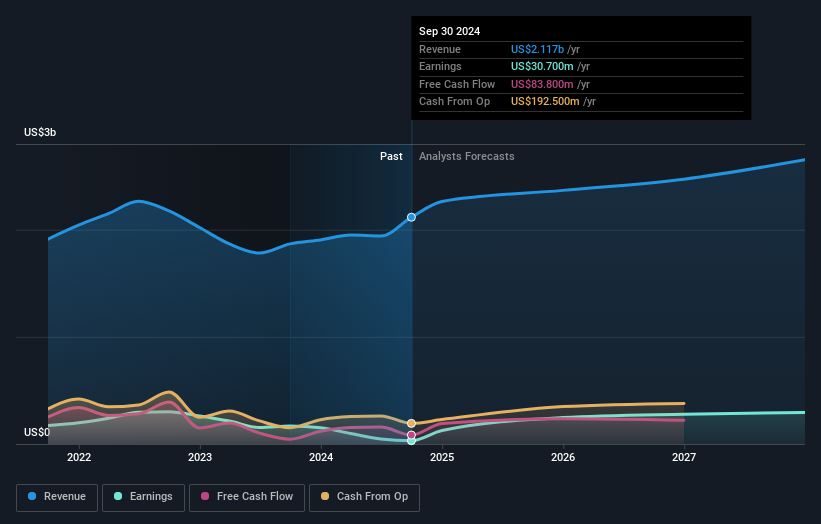Click the 2027 x-axis label

(x=684, y=458)
